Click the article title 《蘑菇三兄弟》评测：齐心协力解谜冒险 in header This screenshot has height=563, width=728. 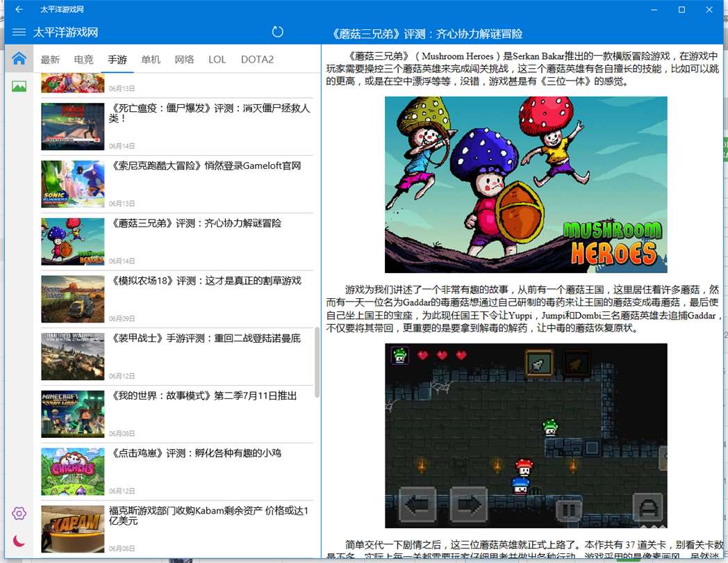pyautogui.click(x=427, y=34)
